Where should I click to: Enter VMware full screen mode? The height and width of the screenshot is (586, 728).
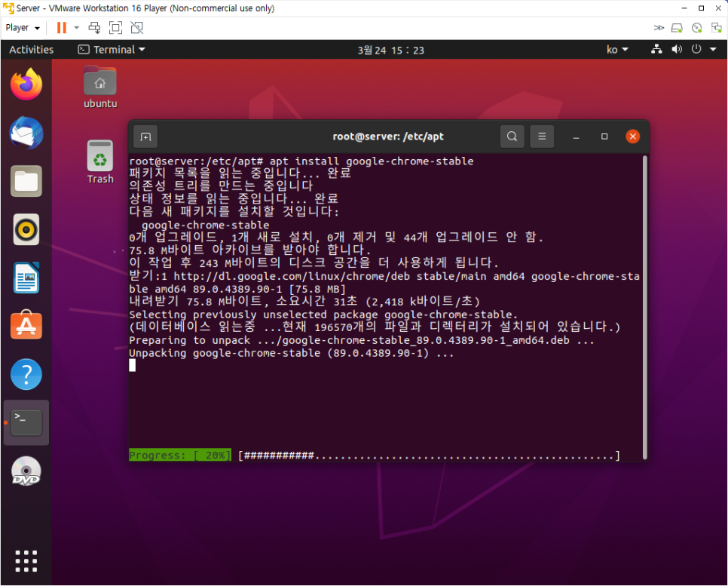click(x=115, y=28)
